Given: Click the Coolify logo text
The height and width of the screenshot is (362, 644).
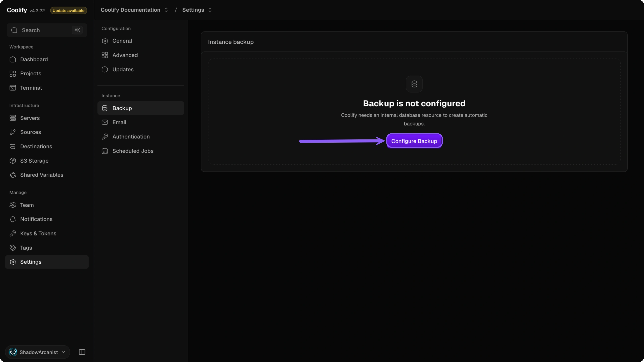Looking at the screenshot, I should pyautogui.click(x=17, y=10).
